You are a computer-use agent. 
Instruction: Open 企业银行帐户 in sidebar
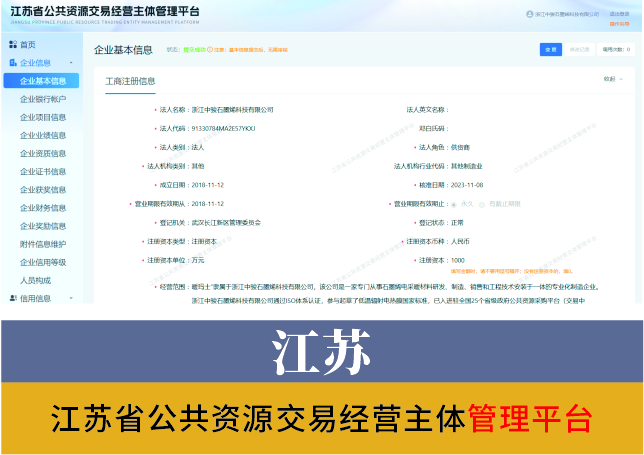43,99
